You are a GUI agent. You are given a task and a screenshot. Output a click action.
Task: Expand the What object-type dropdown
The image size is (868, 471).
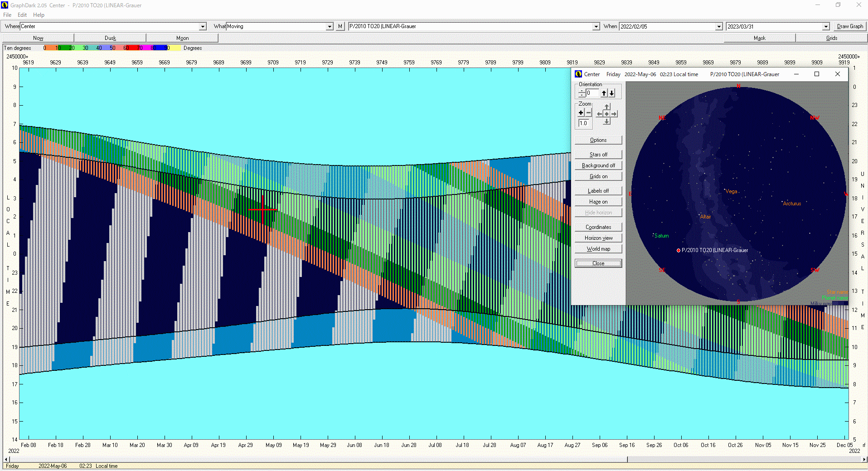pos(330,26)
